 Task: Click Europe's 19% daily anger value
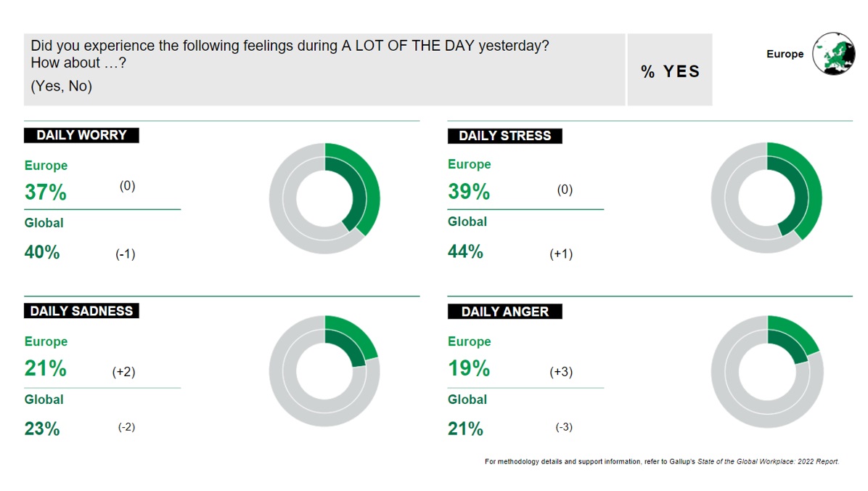[x=469, y=369]
